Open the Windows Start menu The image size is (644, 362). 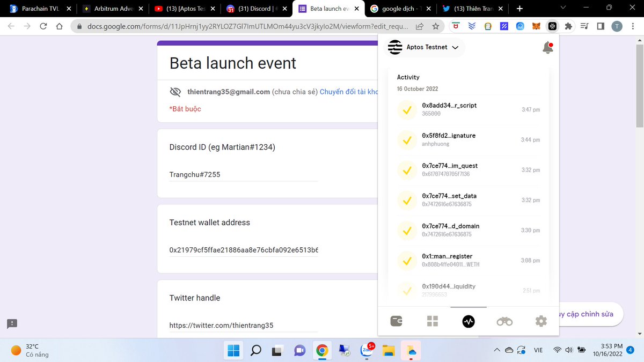pyautogui.click(x=234, y=351)
